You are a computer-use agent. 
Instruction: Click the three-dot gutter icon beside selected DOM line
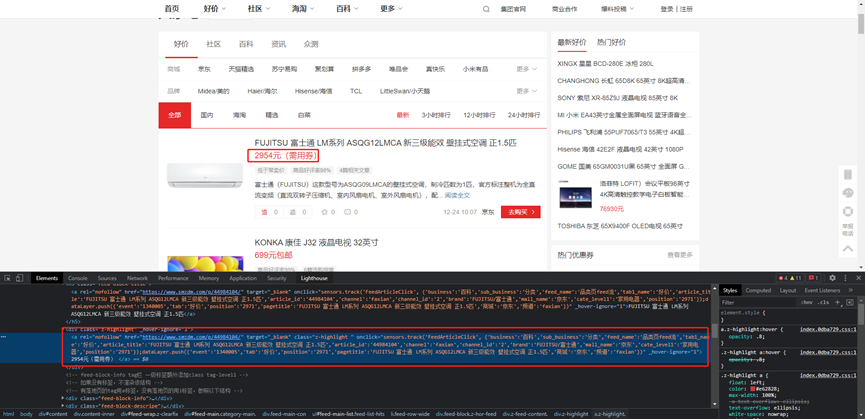[4, 336]
